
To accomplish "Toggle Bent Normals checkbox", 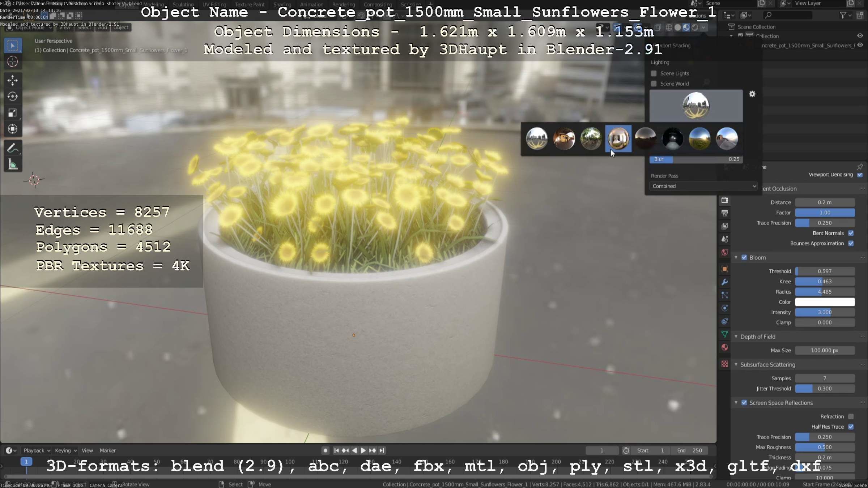I will [x=851, y=233].
